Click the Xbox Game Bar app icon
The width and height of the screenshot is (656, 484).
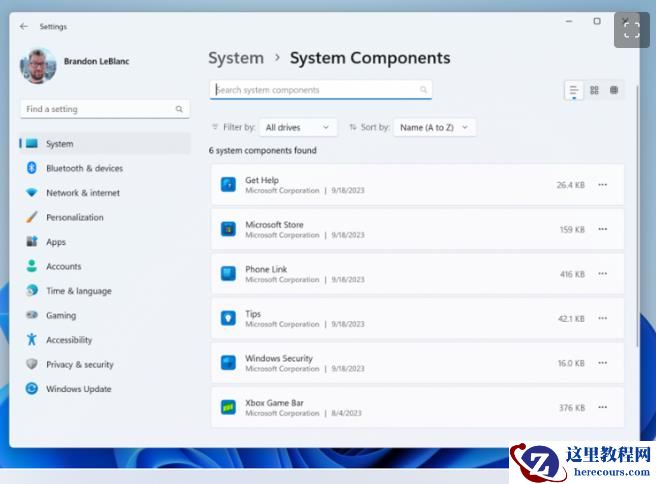pyautogui.click(x=228, y=407)
